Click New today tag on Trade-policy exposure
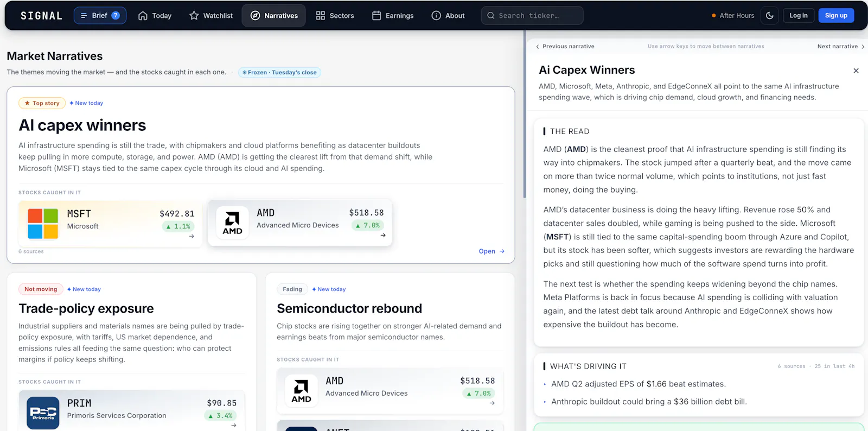 (84, 289)
